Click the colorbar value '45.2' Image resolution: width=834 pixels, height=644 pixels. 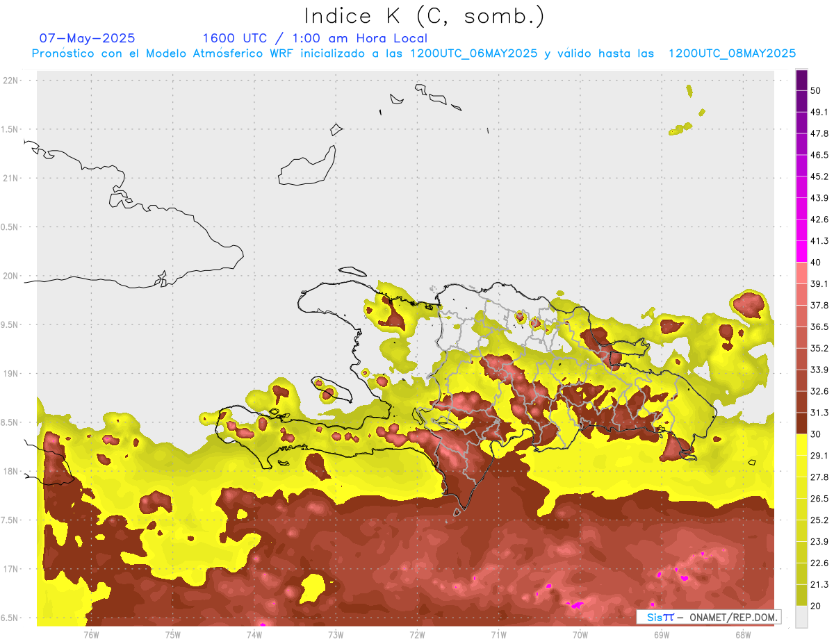tap(819, 176)
